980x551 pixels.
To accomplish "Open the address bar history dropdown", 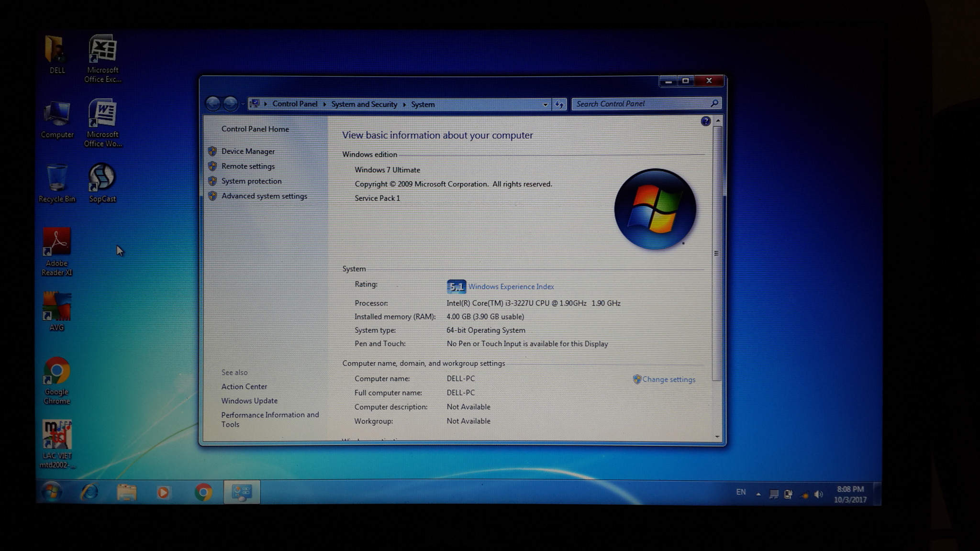I will click(545, 104).
